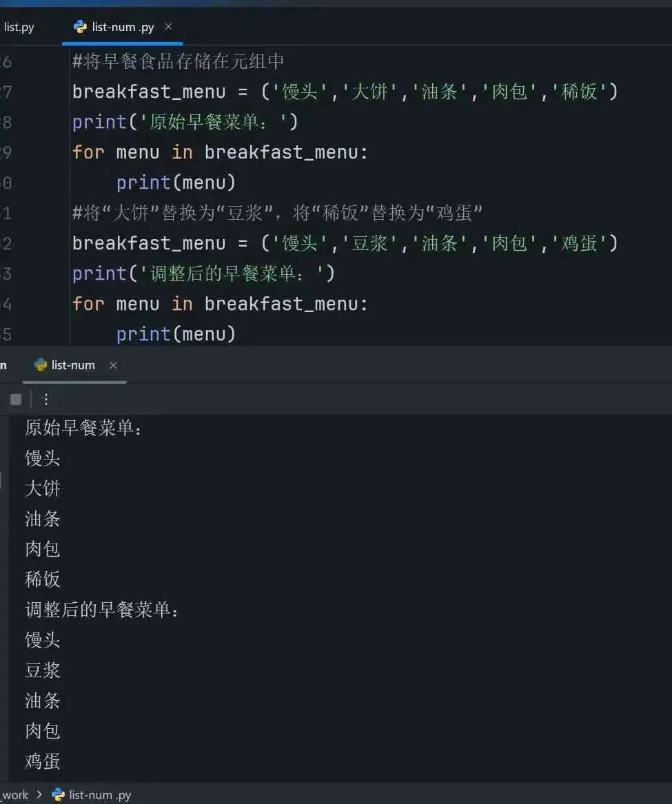The image size is (672, 804).
Task: Click the Python icon in run tab
Action: (x=40, y=365)
